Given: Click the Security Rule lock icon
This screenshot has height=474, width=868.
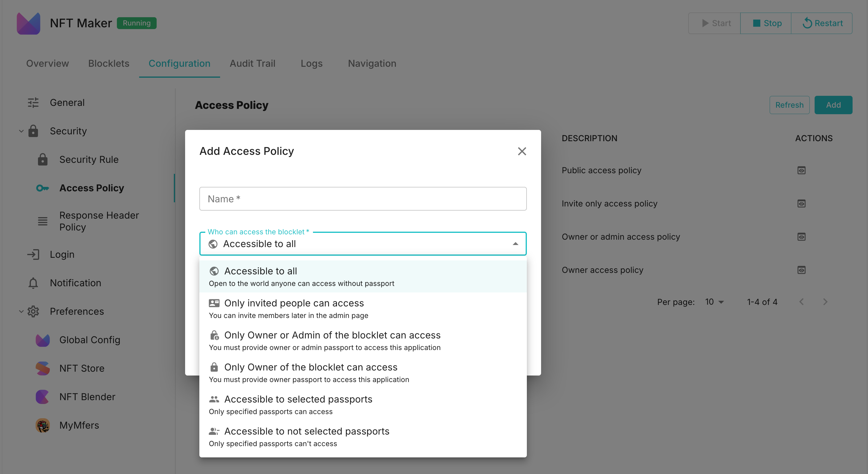Looking at the screenshot, I should tap(42, 159).
